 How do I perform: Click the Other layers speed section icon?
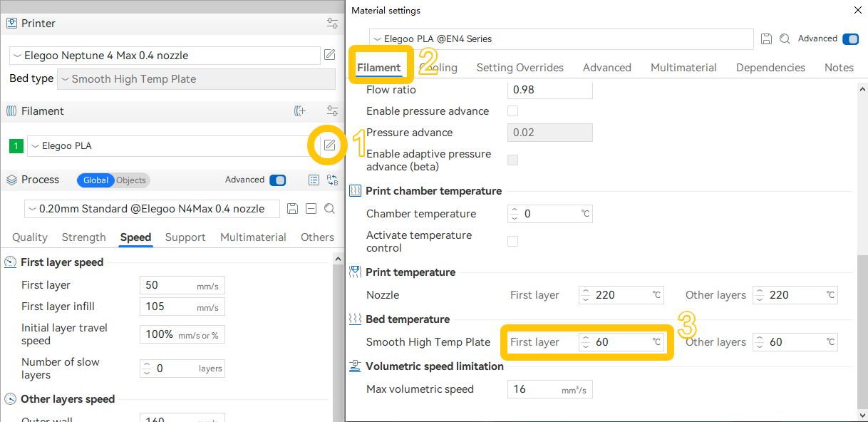coord(11,399)
